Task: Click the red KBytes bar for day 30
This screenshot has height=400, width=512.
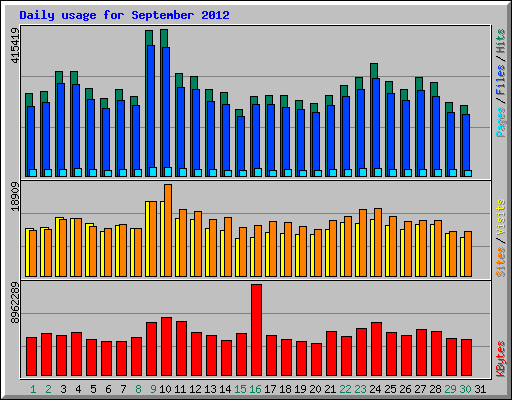Action: coord(466,357)
